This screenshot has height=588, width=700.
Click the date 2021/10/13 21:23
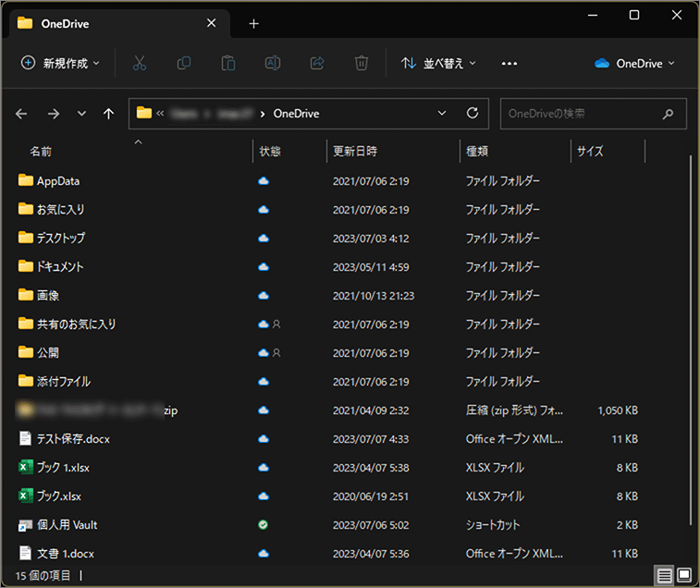pyautogui.click(x=374, y=296)
